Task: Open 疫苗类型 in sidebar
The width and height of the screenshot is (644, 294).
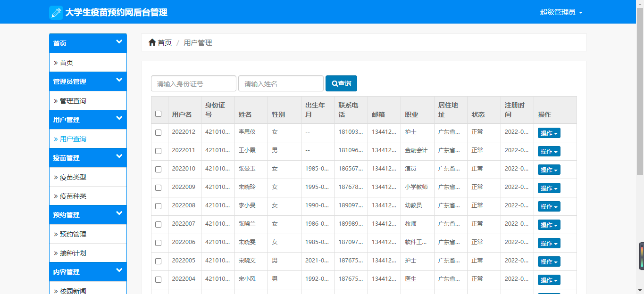Action: [x=88, y=177]
